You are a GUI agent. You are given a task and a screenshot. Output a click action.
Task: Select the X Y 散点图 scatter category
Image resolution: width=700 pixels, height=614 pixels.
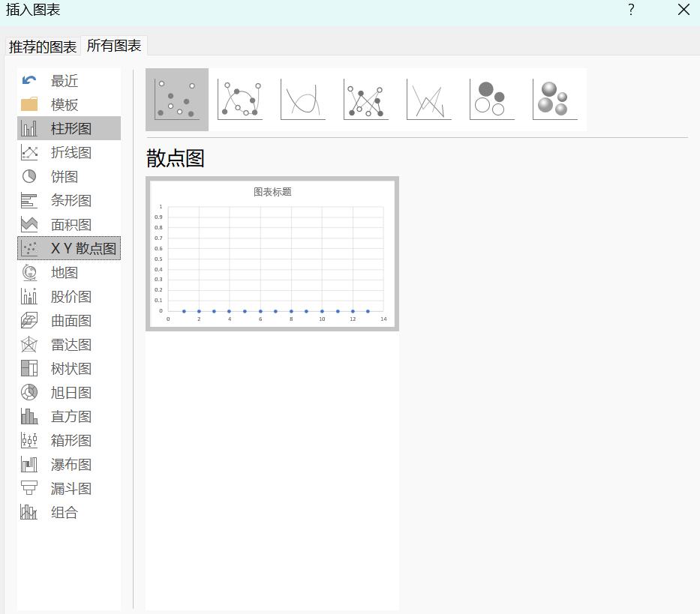(x=69, y=248)
